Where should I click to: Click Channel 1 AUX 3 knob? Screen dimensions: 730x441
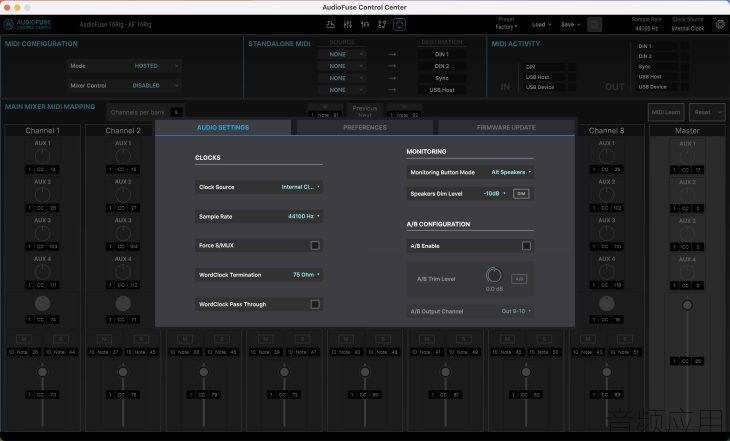(42, 233)
